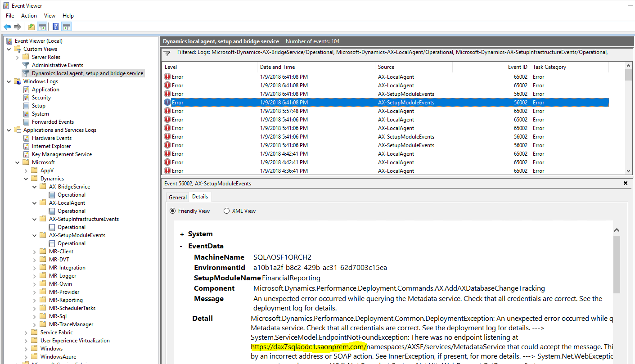Click the highlighted dax7sqlaodc1.saonprem.com URL
This screenshot has width=635, height=364.
coord(309,347)
